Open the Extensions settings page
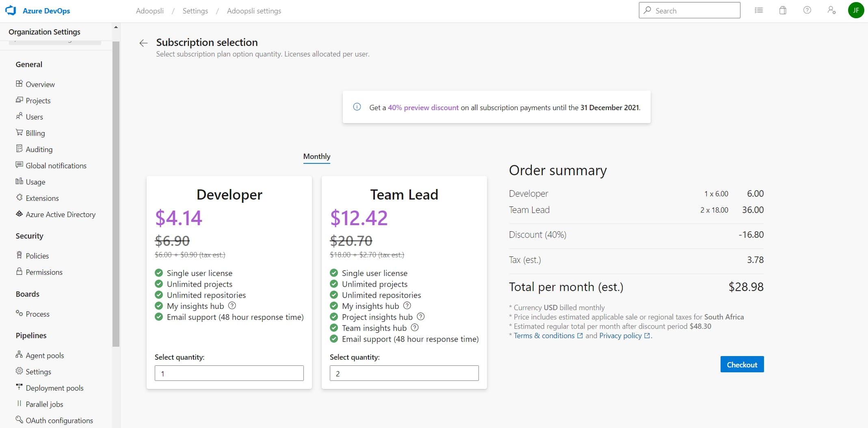This screenshot has width=868, height=428. pos(42,198)
